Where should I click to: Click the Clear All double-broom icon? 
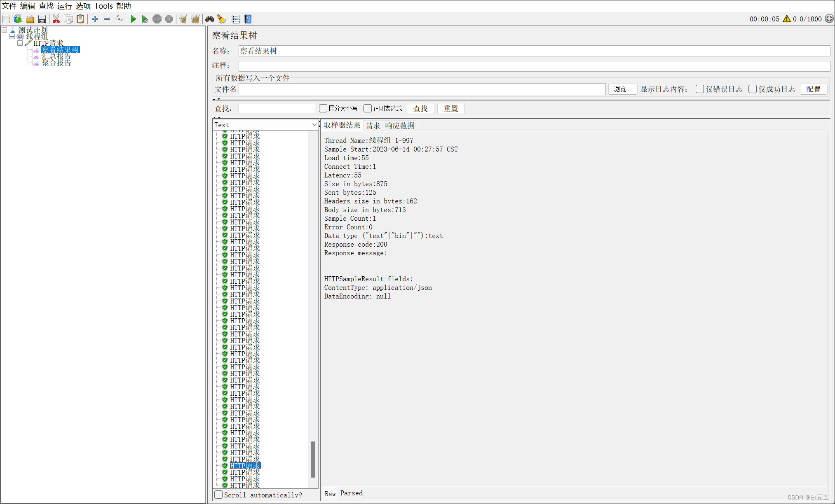(x=195, y=19)
